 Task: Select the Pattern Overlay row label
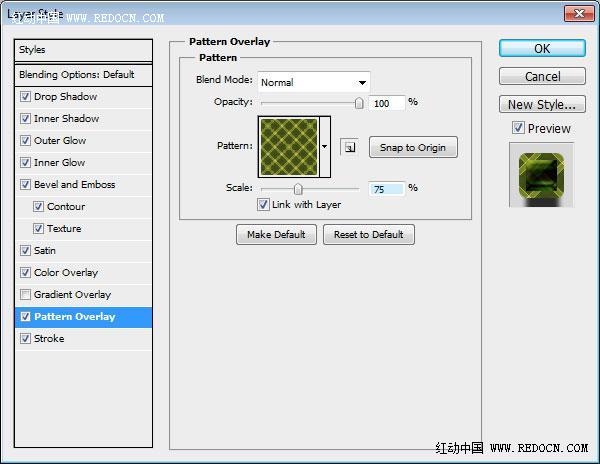75,317
